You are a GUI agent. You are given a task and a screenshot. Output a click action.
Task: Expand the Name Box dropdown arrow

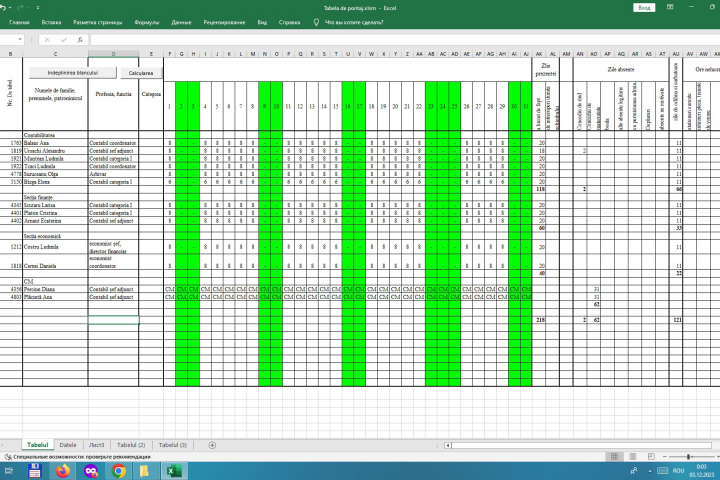[x=20, y=40]
